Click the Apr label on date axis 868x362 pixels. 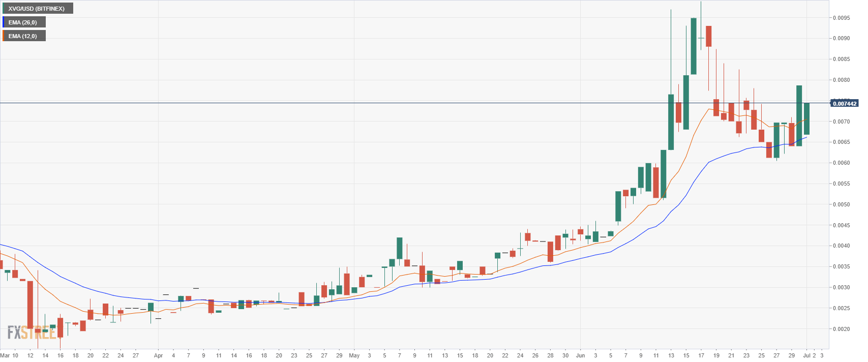point(158,355)
